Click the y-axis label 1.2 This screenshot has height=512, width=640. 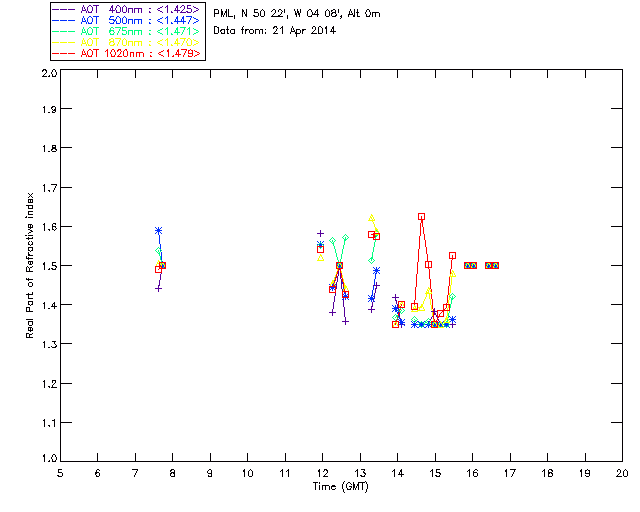[49, 383]
